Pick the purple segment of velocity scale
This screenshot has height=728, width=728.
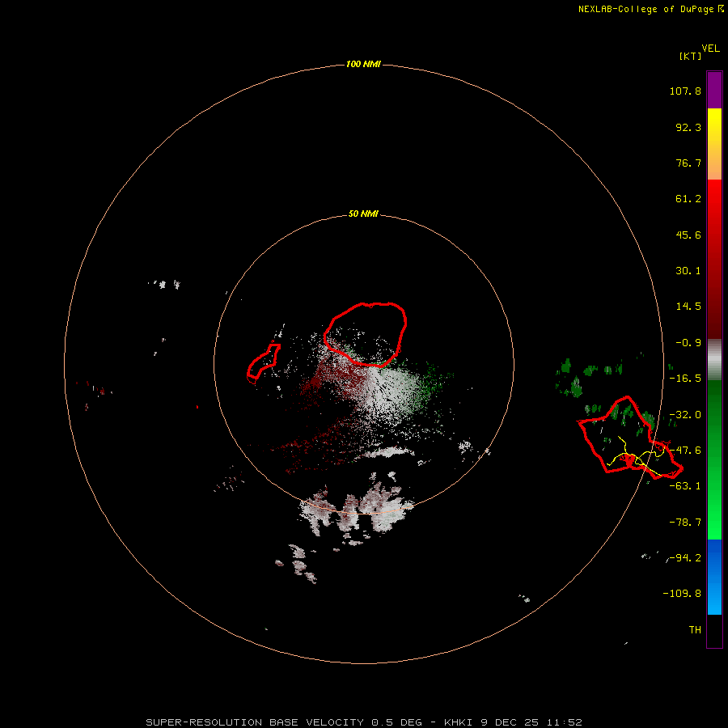point(714,91)
